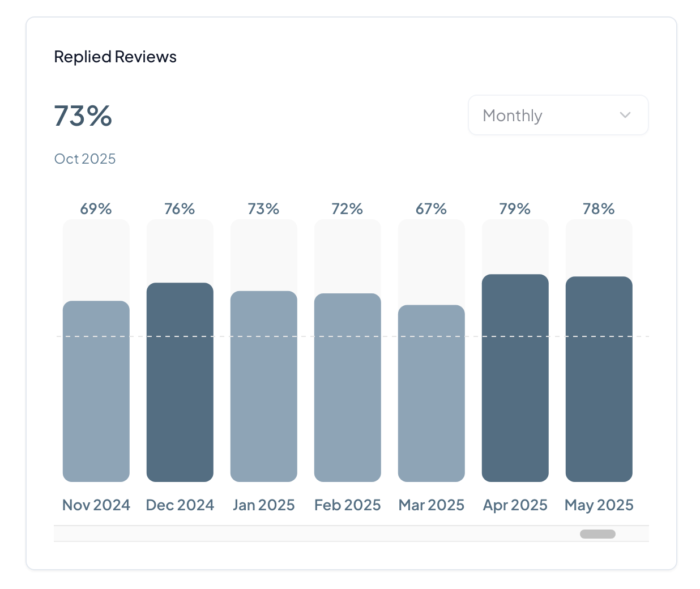Click the Replied Reviews card title
This screenshot has width=700, height=589.
click(x=115, y=57)
